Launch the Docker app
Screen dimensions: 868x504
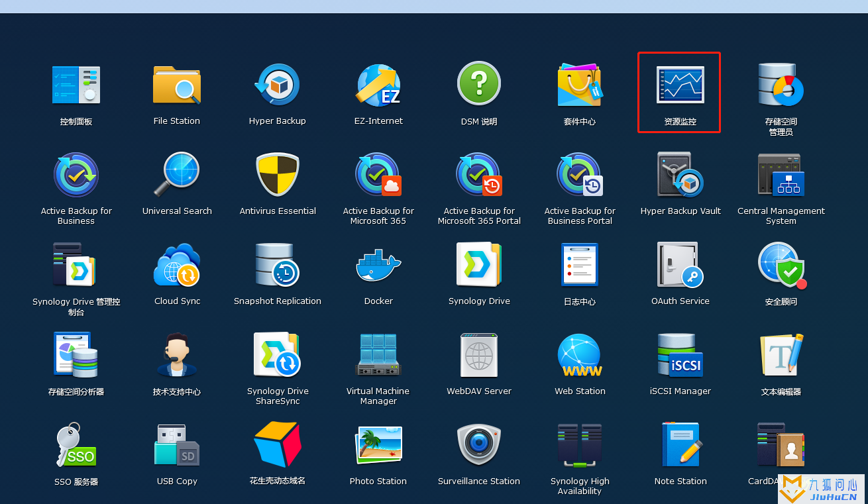pos(378,264)
